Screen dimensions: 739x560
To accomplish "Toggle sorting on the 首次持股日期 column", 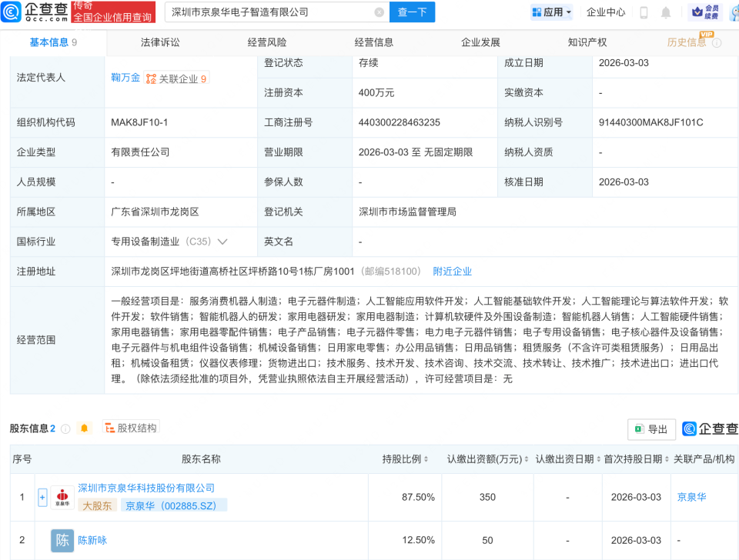I will click(x=667, y=458).
